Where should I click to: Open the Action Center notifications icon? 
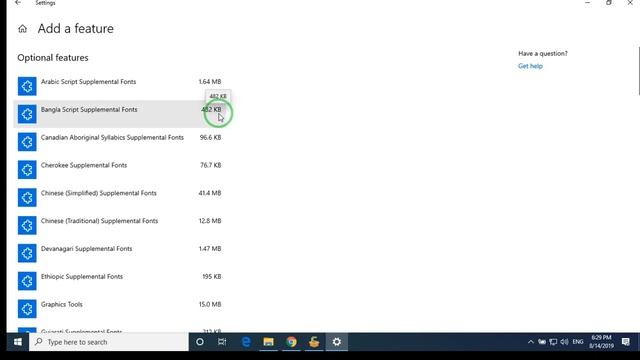click(x=625, y=342)
